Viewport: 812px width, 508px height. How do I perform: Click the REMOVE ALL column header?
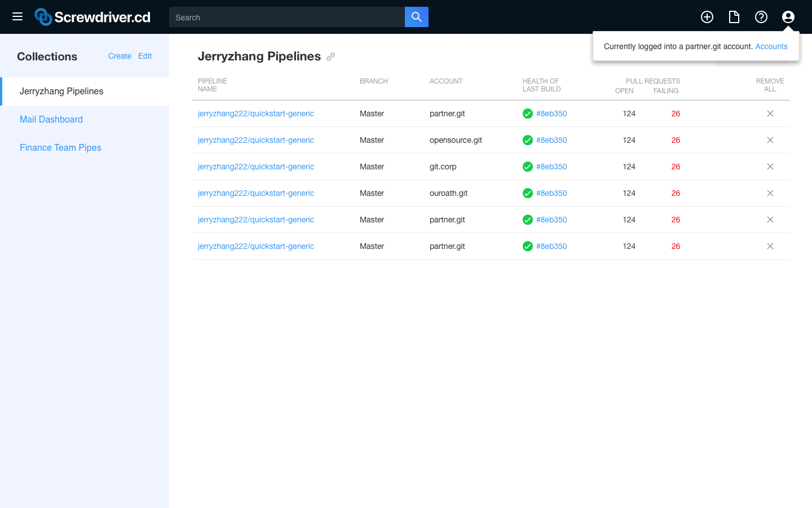pyautogui.click(x=770, y=85)
